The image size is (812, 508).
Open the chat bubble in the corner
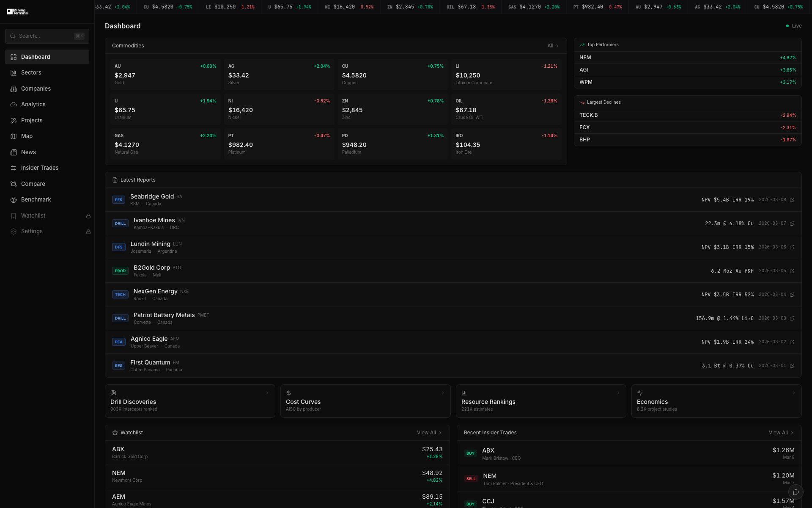[x=796, y=492]
